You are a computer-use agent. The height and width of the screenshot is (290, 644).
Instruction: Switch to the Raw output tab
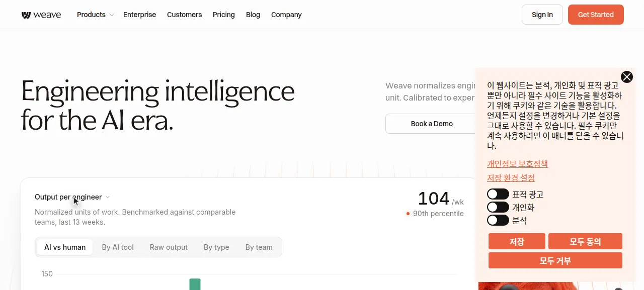point(169,247)
